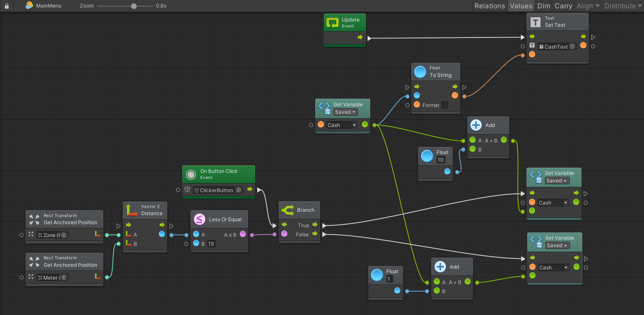
Task: Click the Less Or Equal purple output port
Action: point(243,234)
